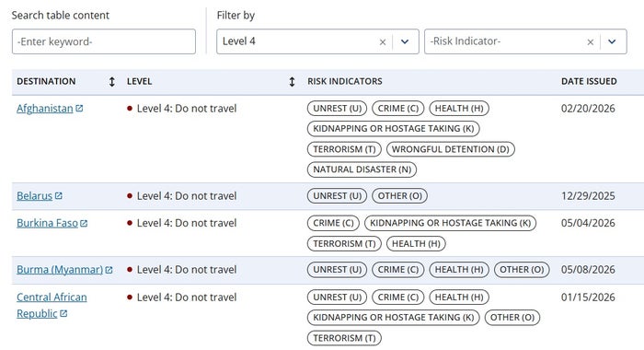Click external link icon beside Belarus

pos(58,196)
